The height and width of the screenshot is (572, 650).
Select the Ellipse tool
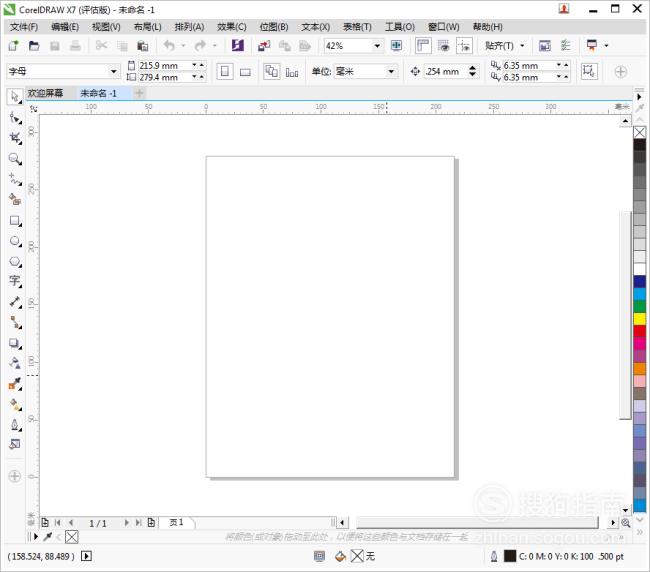(x=15, y=241)
